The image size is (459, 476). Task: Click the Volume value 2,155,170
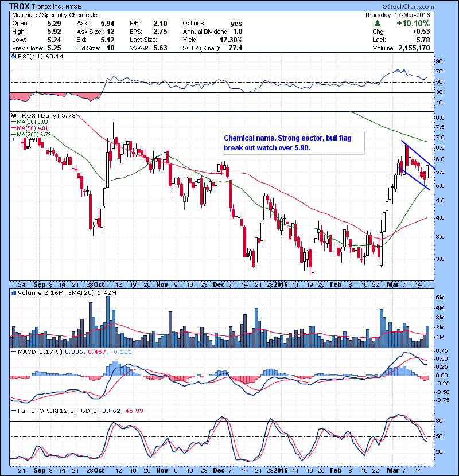tap(414, 48)
